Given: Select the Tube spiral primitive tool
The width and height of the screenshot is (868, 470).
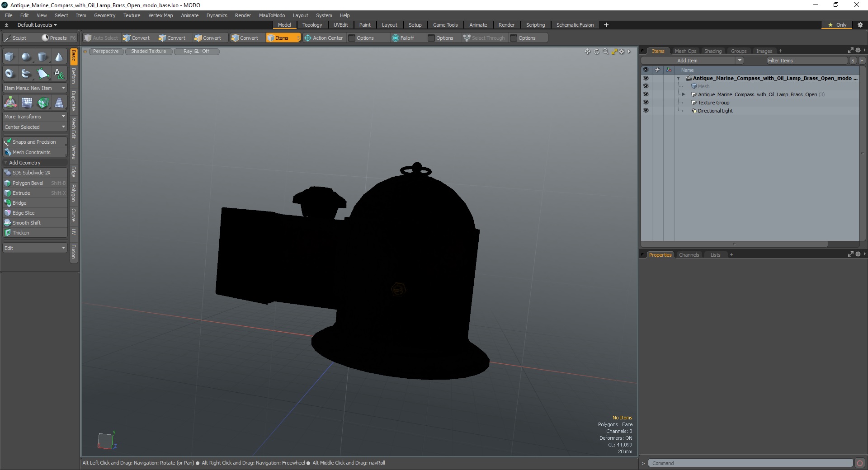Looking at the screenshot, I should coord(26,73).
